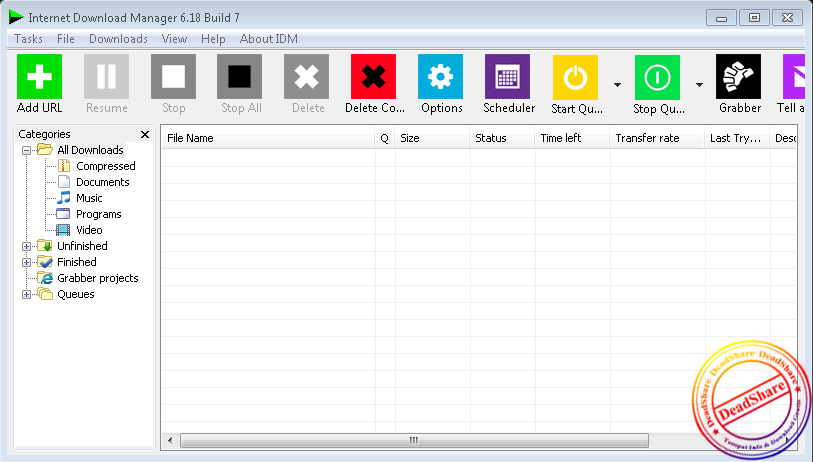Open the purple Scheduler calendar icon

[x=507, y=77]
